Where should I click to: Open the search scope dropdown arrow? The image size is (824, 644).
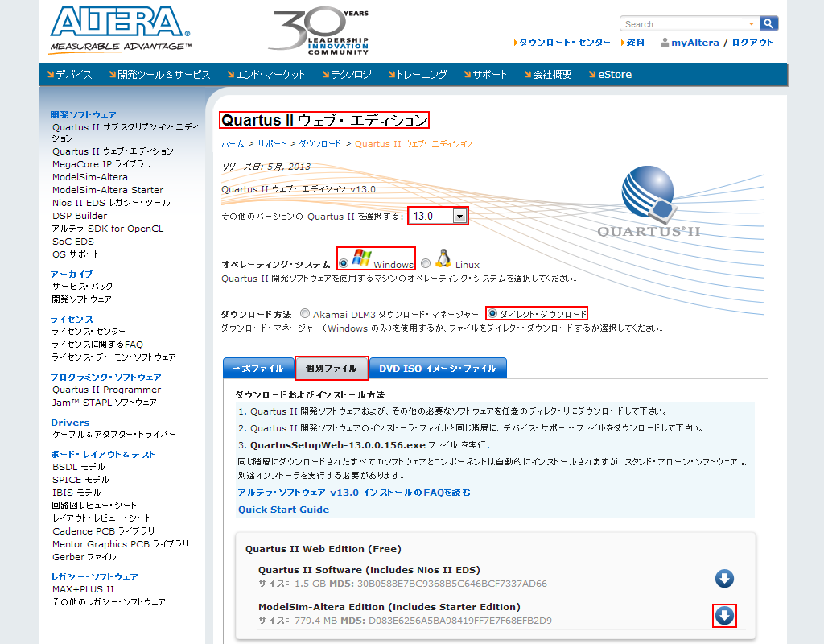click(x=752, y=23)
